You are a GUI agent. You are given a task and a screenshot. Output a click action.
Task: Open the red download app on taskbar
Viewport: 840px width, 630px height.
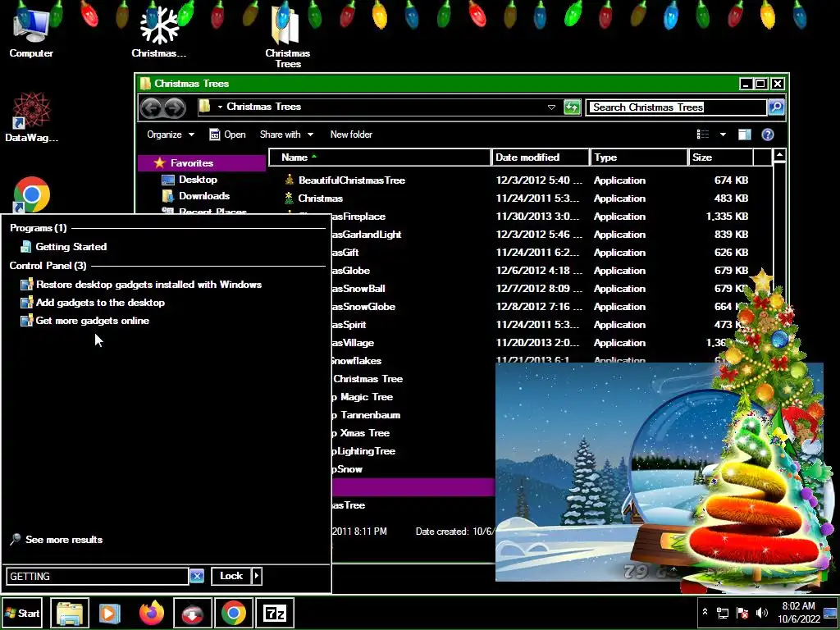192,613
